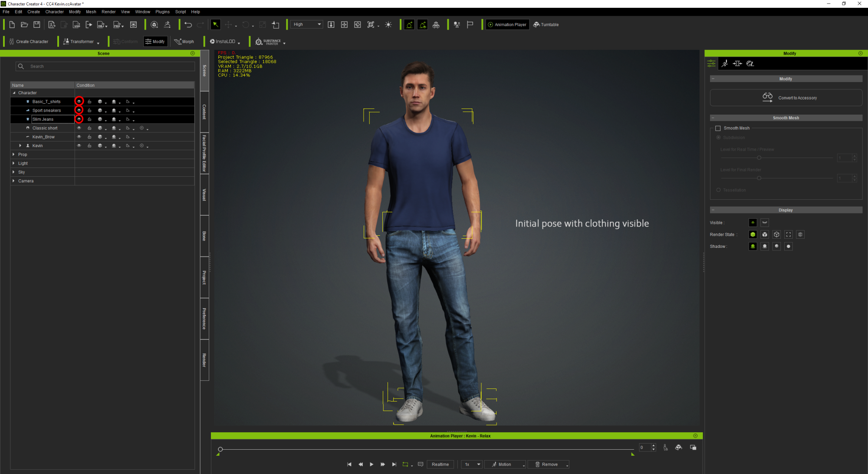Open the High quality dropdown
Image resolution: width=868 pixels, height=474 pixels.
click(x=307, y=25)
